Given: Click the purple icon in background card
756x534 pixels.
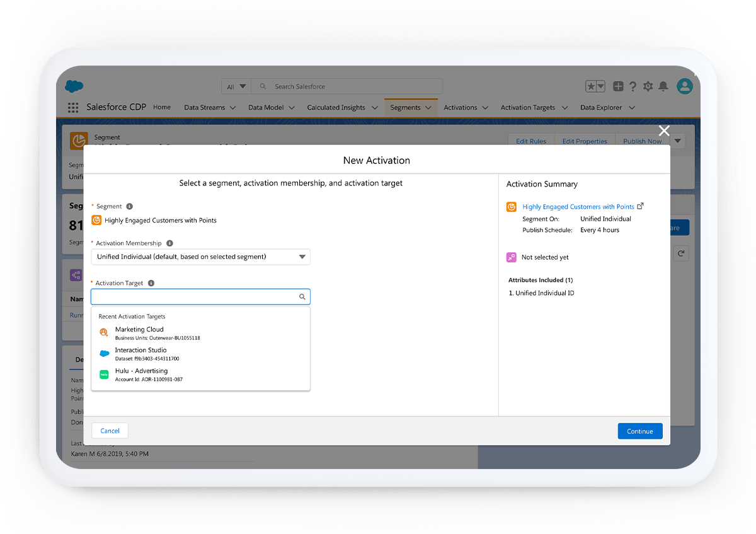Looking at the screenshot, I should pyautogui.click(x=76, y=275).
